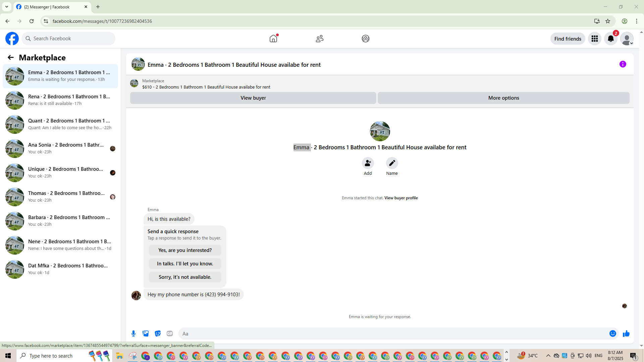
Task: Record a voice clip with microphone
Action: 133,333
